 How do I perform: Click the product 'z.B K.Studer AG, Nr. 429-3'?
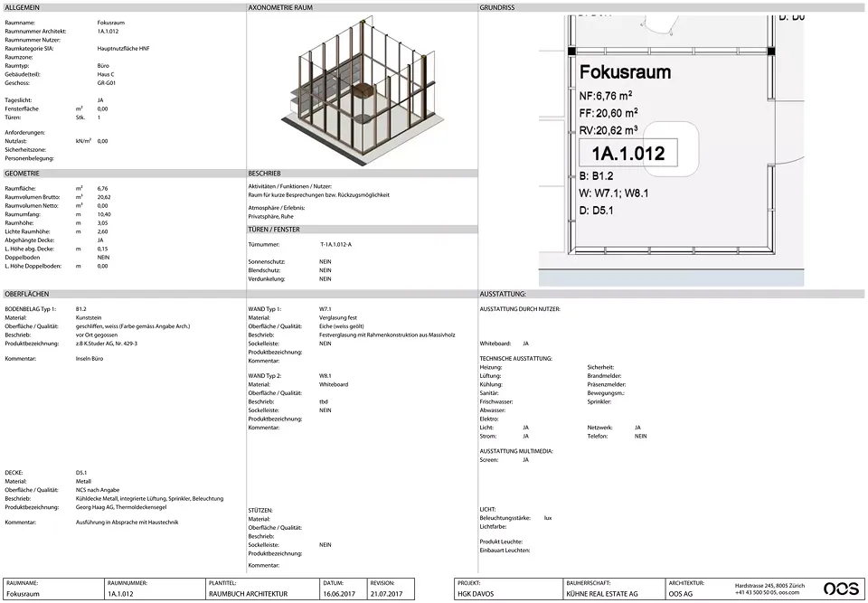(x=107, y=344)
